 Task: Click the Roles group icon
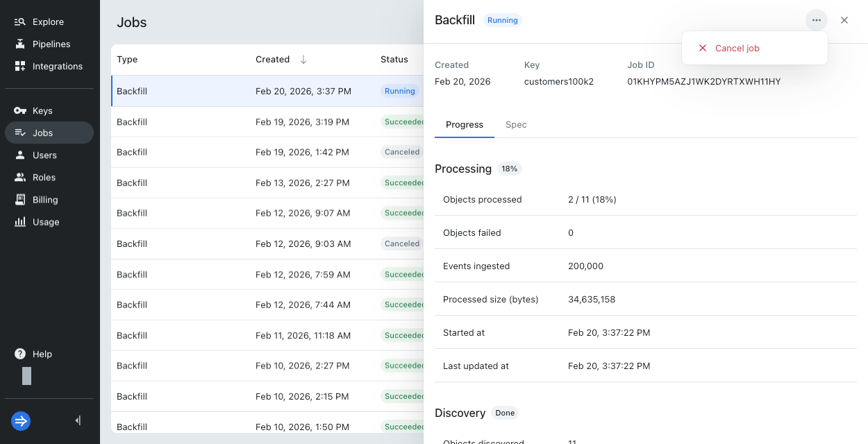20,178
